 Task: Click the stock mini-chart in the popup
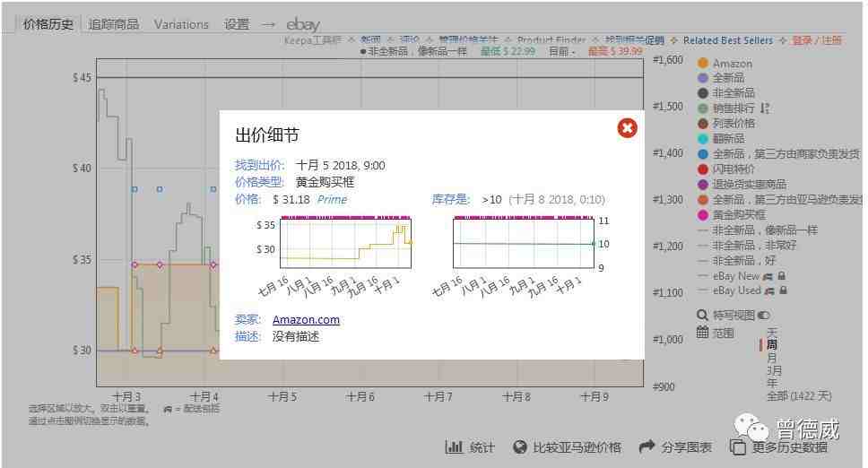coord(523,243)
